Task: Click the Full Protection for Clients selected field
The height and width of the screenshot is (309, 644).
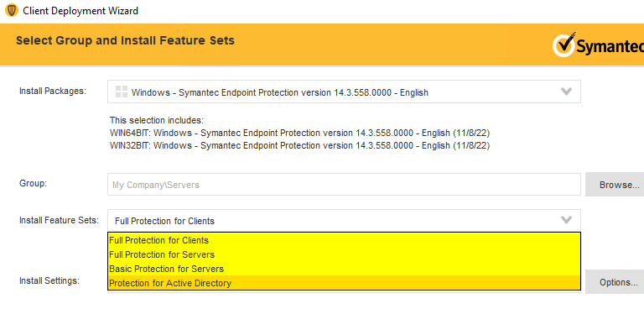Action: 344,221
